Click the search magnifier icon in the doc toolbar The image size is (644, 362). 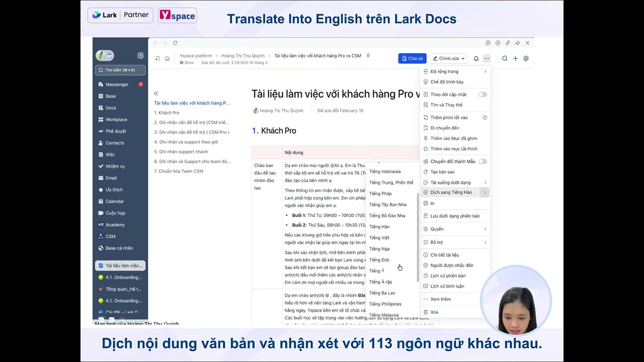[x=505, y=59]
